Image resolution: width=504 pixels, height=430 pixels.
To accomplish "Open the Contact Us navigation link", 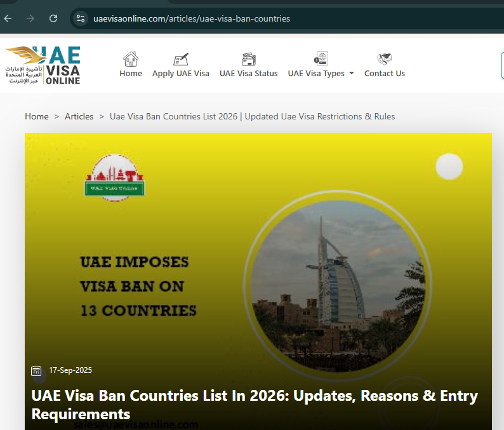I will point(384,74).
